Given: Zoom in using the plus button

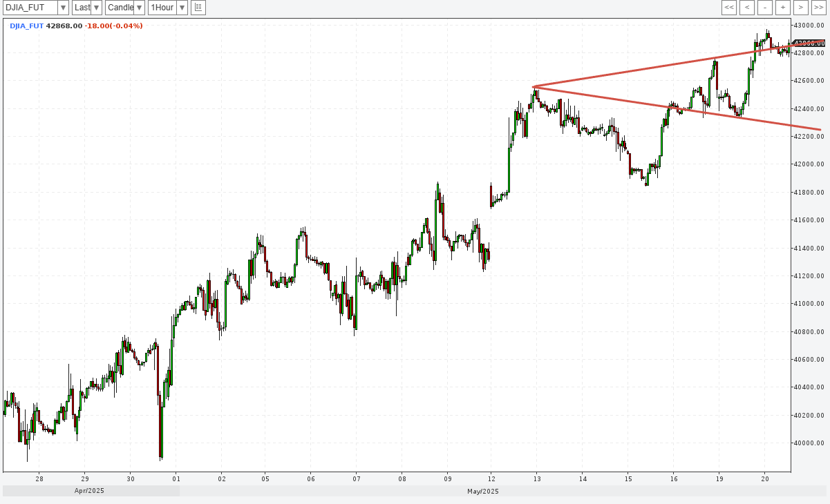Looking at the screenshot, I should tap(783, 8).
